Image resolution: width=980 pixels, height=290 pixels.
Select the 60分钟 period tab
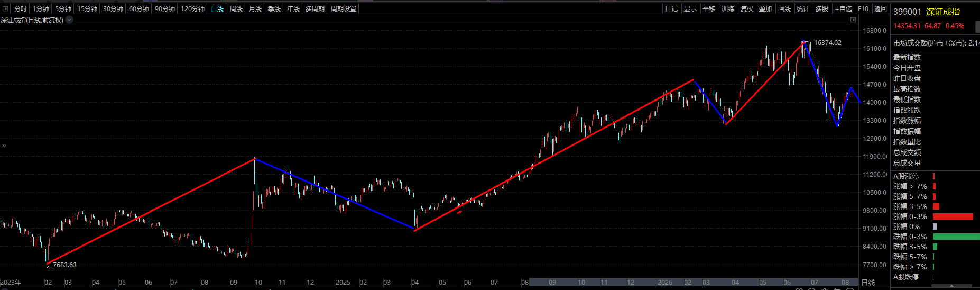[x=139, y=9]
